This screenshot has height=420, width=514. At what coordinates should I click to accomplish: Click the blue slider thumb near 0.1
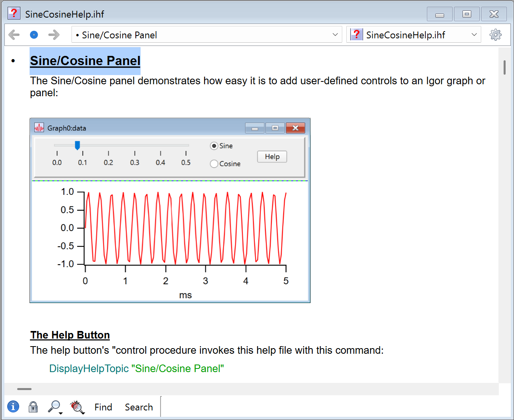tap(77, 145)
